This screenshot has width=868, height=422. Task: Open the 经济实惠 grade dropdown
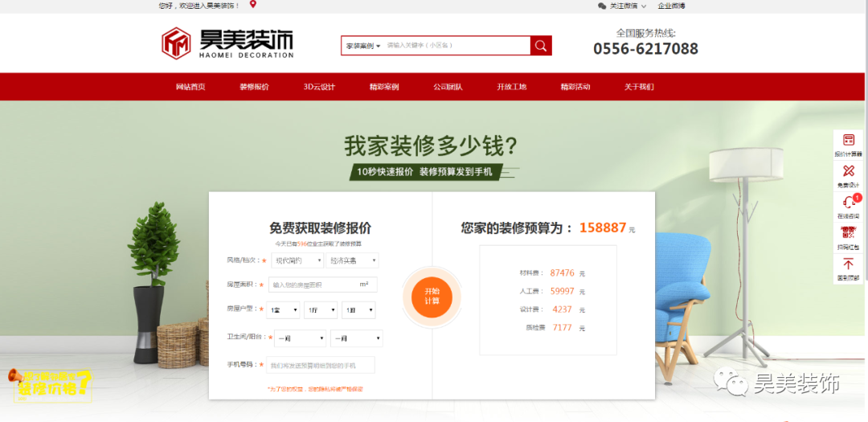pos(352,260)
